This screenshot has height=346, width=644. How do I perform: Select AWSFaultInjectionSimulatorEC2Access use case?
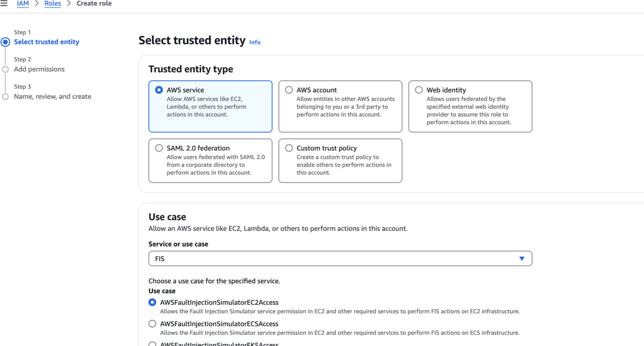point(152,302)
